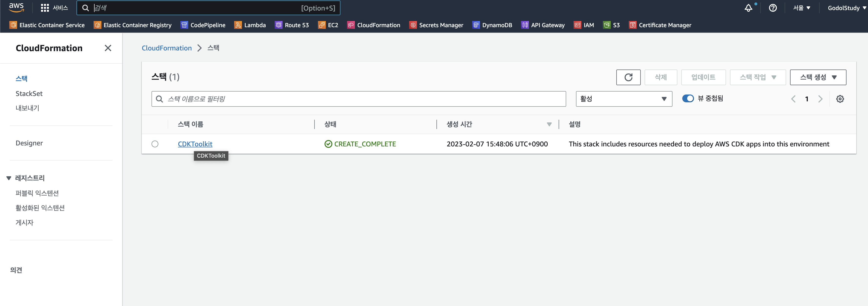Open table preferences gear icon

tap(840, 99)
